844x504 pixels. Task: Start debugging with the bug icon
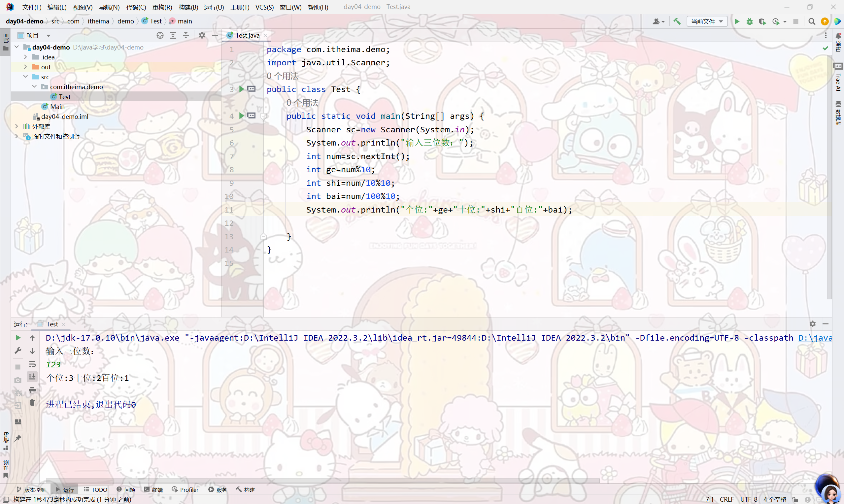749,21
